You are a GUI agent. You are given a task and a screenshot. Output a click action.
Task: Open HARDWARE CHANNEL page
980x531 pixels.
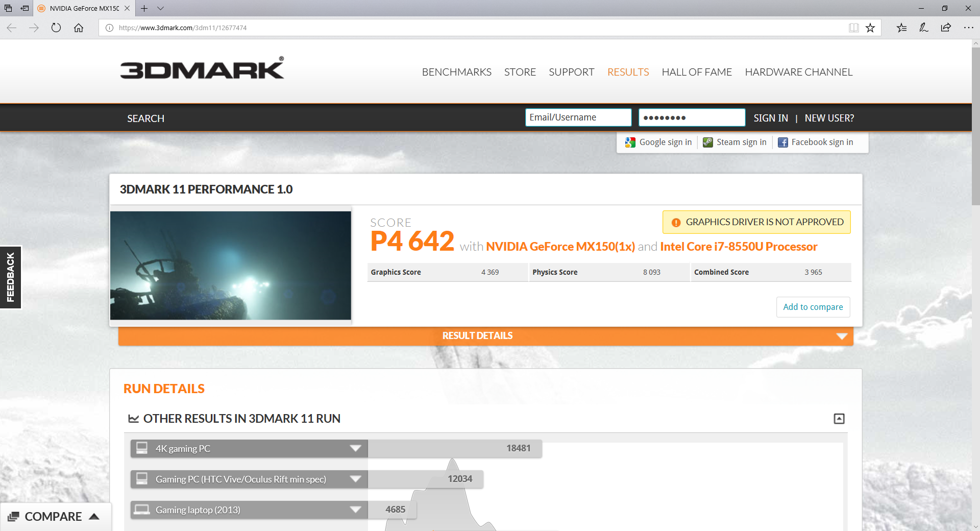point(798,72)
